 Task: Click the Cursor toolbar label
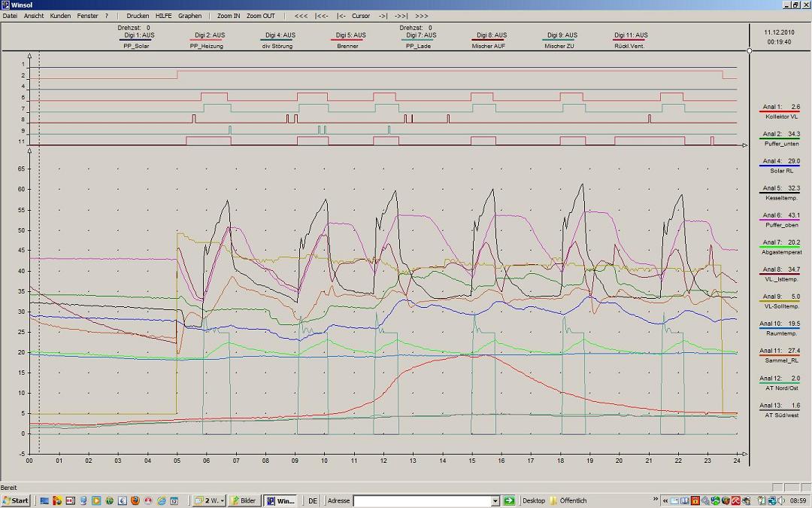point(361,16)
